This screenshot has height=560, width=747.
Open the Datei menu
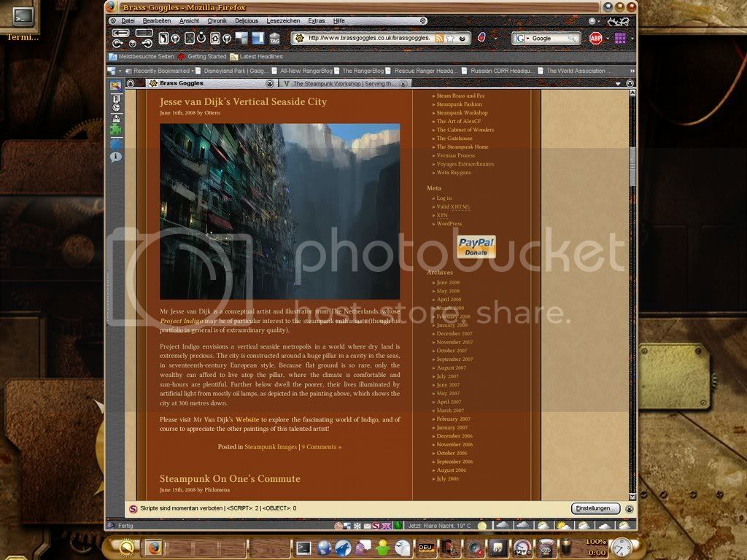click(128, 21)
